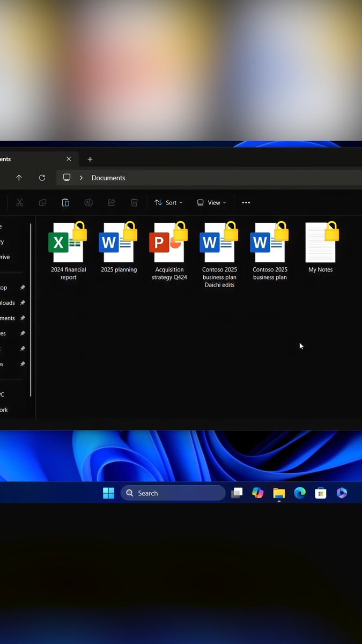Viewport: 362px width, 644px height.
Task: Click the Copy icon in toolbar
Action: (42, 202)
